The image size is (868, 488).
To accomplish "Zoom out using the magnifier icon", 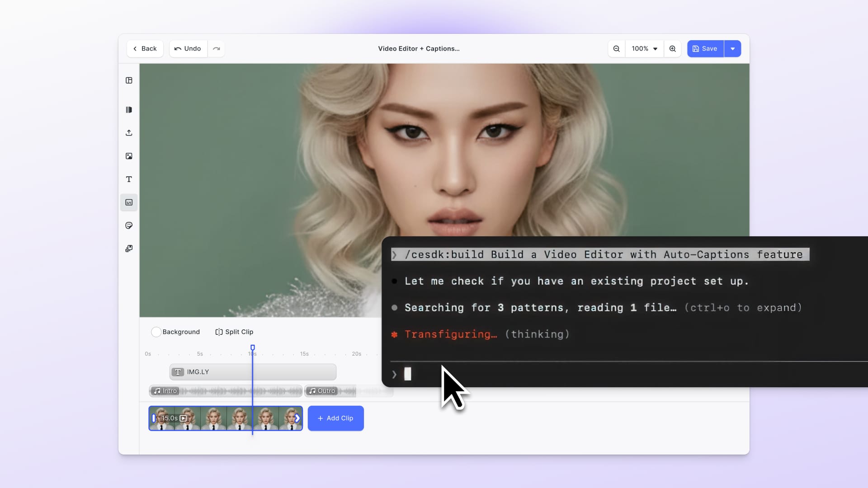I will click(x=616, y=48).
